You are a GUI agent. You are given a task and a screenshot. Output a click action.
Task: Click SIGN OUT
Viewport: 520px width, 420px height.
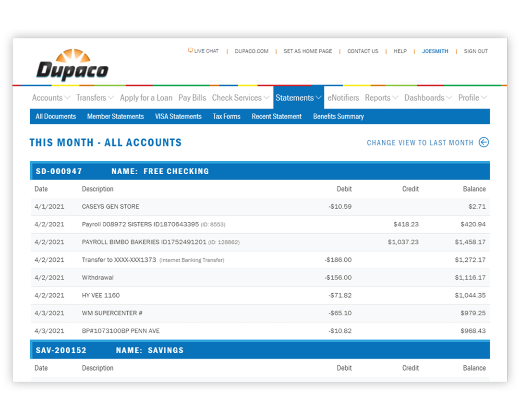coord(475,51)
